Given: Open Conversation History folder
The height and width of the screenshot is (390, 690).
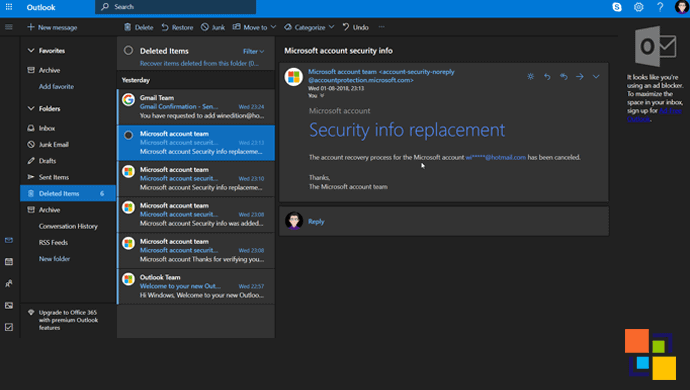Looking at the screenshot, I should coord(68,226).
